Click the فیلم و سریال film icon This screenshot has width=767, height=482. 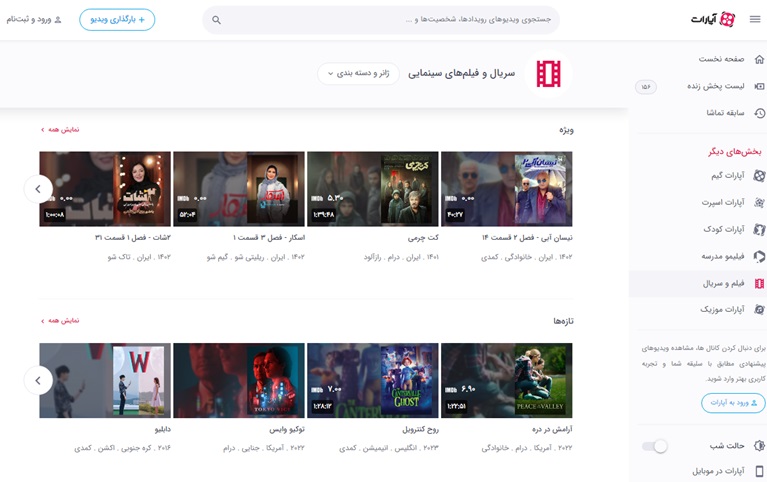point(759,283)
